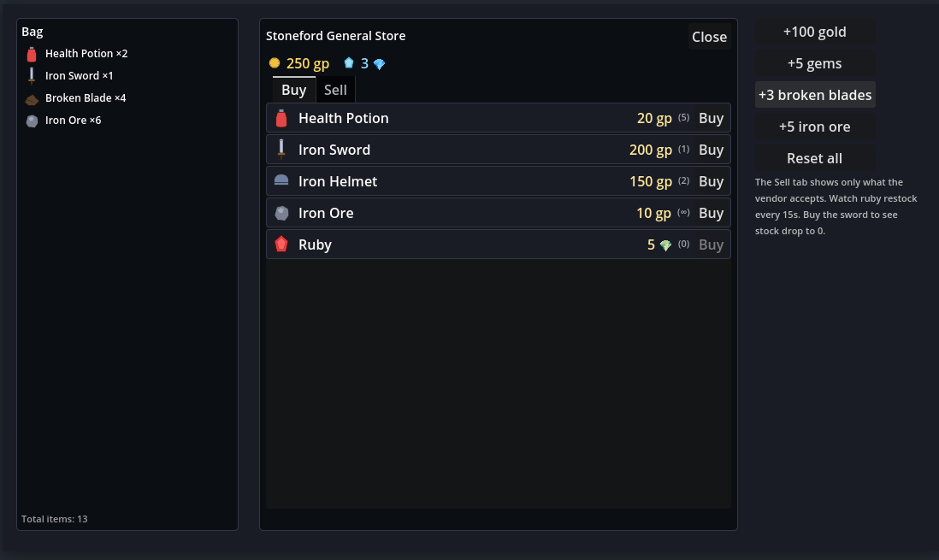This screenshot has width=939, height=560.
Task: Add +100 gold
Action: coord(814,32)
